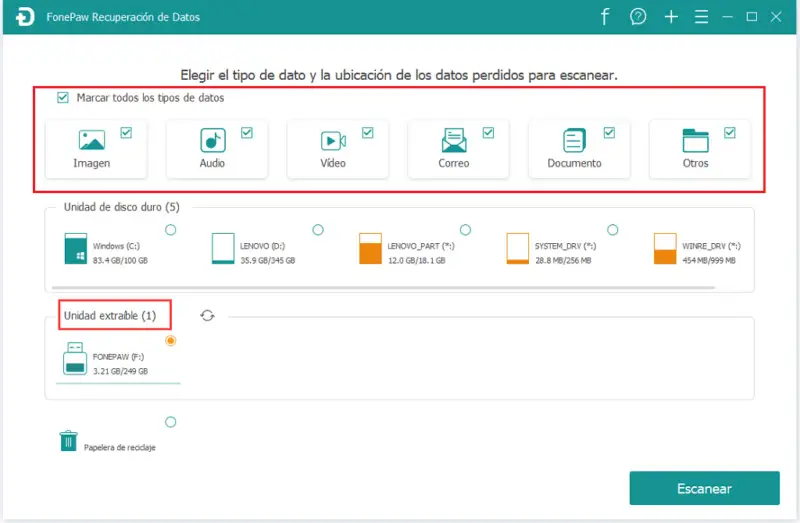Uncheck the Documento checkbox
800x523 pixels.
[609, 133]
